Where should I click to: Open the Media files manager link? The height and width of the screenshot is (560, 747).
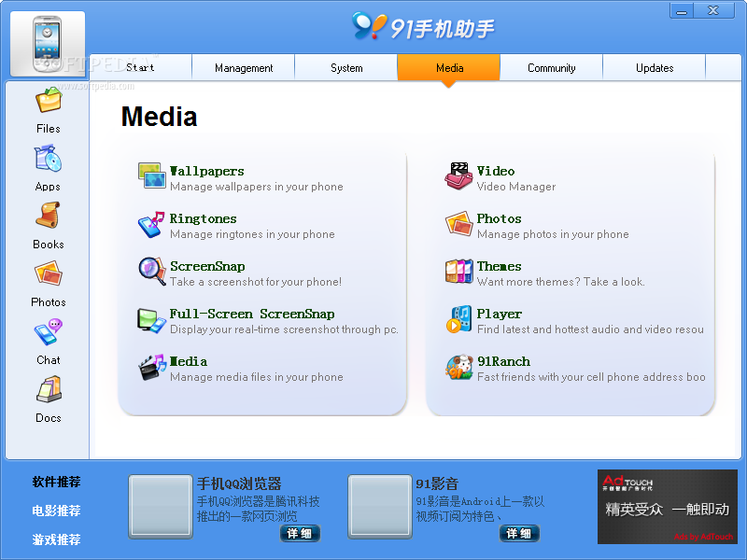coord(189,361)
